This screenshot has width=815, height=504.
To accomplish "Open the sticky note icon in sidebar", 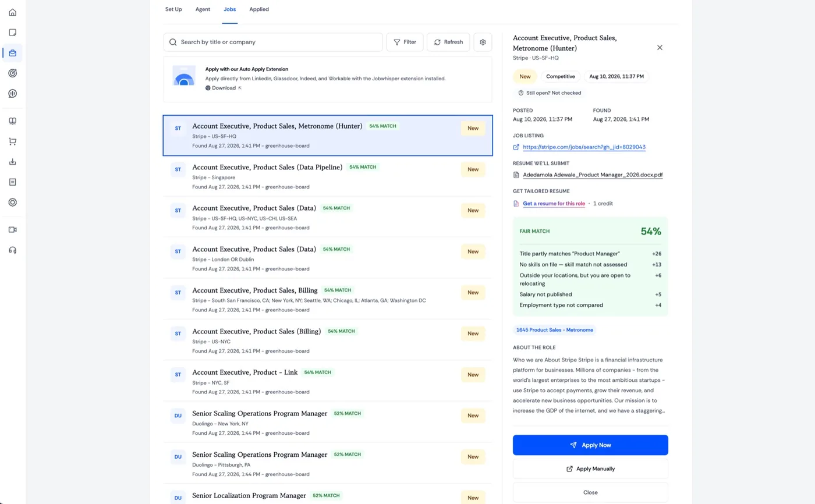I will (x=13, y=33).
